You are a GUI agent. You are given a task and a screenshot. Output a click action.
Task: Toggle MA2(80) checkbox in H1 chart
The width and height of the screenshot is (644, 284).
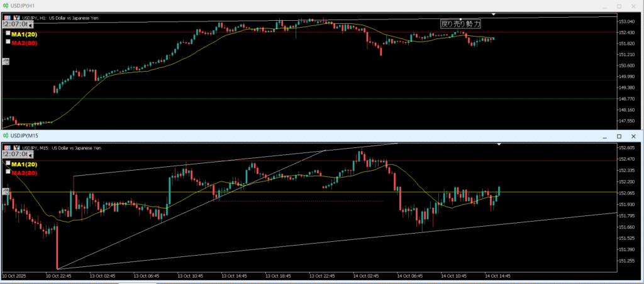coord(8,42)
